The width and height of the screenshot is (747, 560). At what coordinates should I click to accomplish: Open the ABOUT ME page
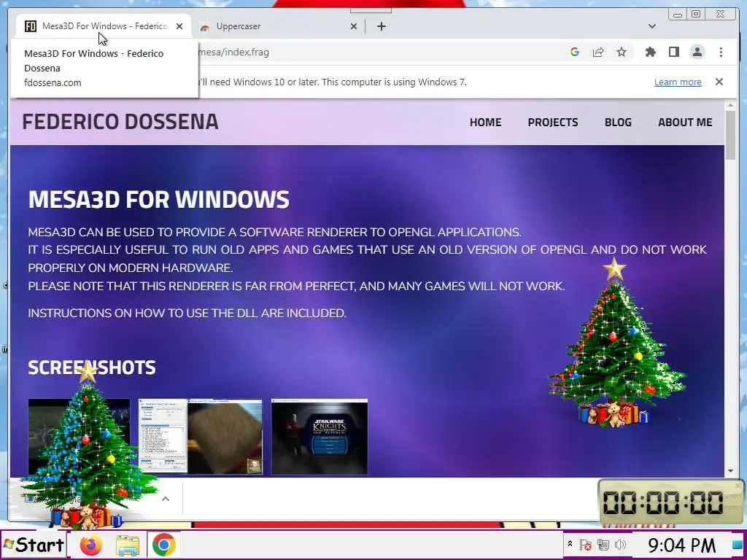pos(685,122)
